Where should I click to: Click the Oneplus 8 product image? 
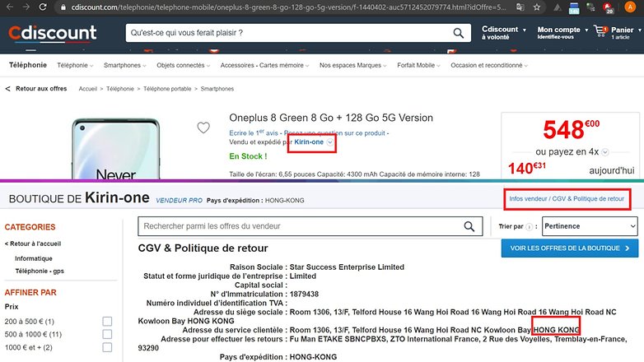pyautogui.click(x=116, y=149)
